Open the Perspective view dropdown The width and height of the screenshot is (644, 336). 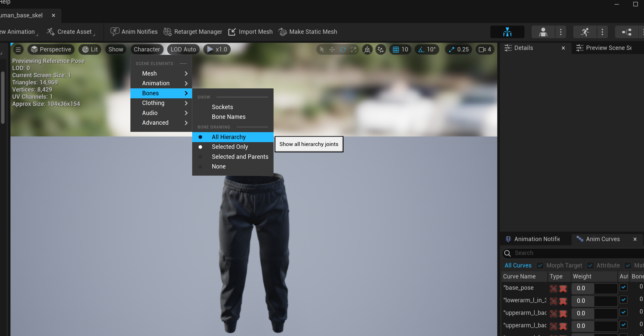point(51,49)
